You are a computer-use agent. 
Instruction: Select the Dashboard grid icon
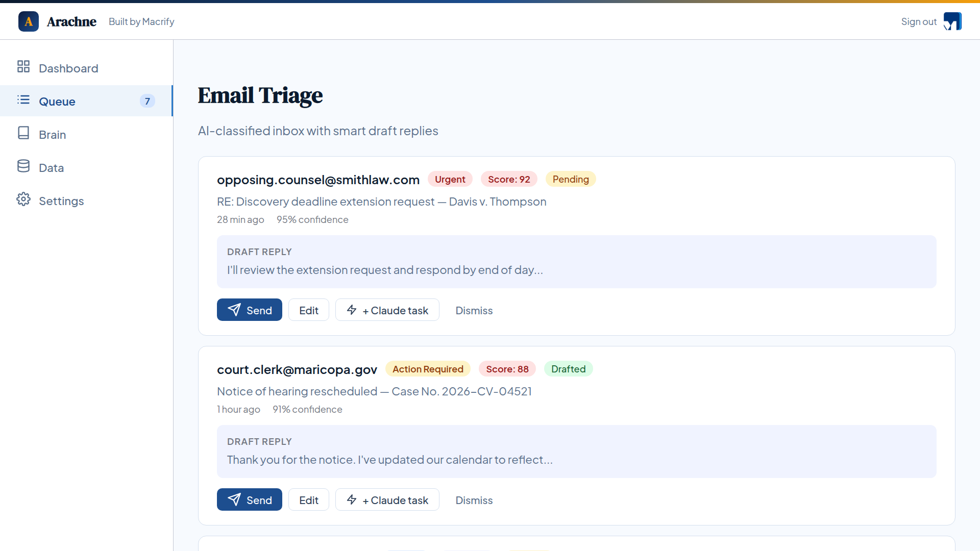pos(23,66)
